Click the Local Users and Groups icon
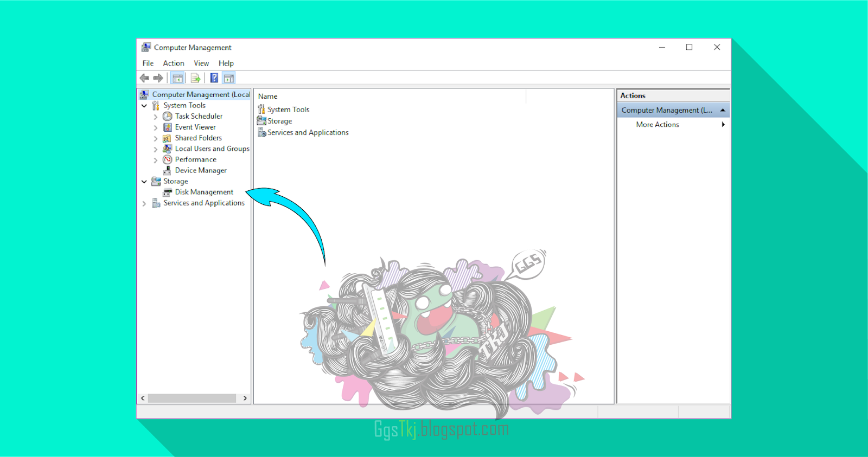 tap(168, 149)
